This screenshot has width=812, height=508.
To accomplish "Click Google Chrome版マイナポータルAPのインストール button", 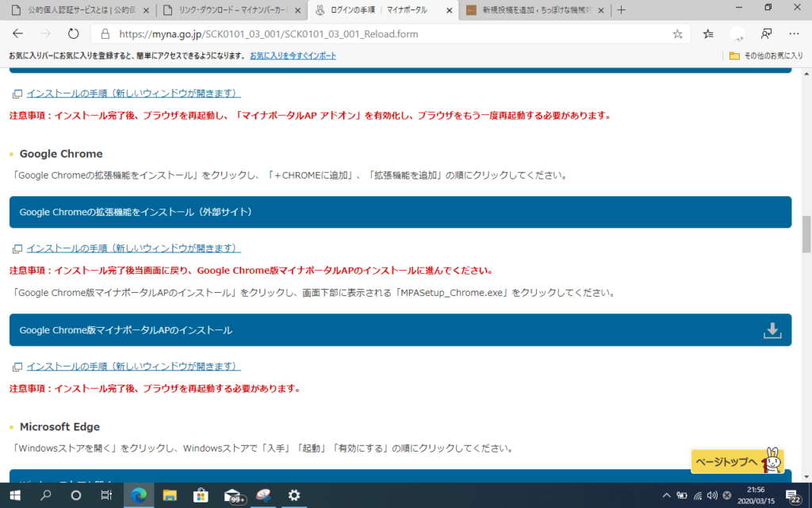I will [400, 329].
